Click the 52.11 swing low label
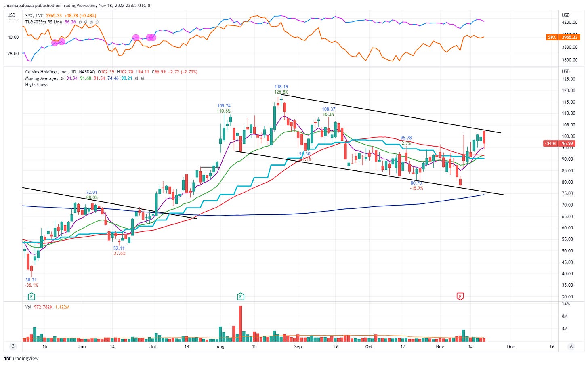588x365 pixels. coord(119,248)
